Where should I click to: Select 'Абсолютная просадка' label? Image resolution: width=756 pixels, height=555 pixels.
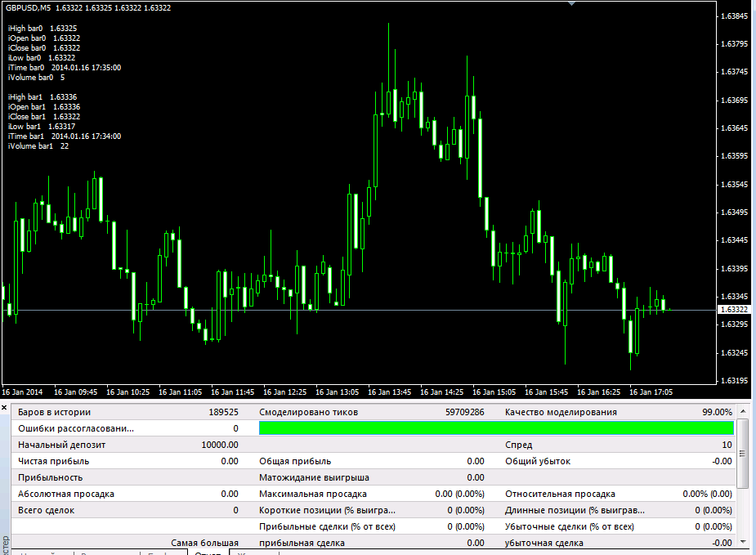(x=66, y=495)
